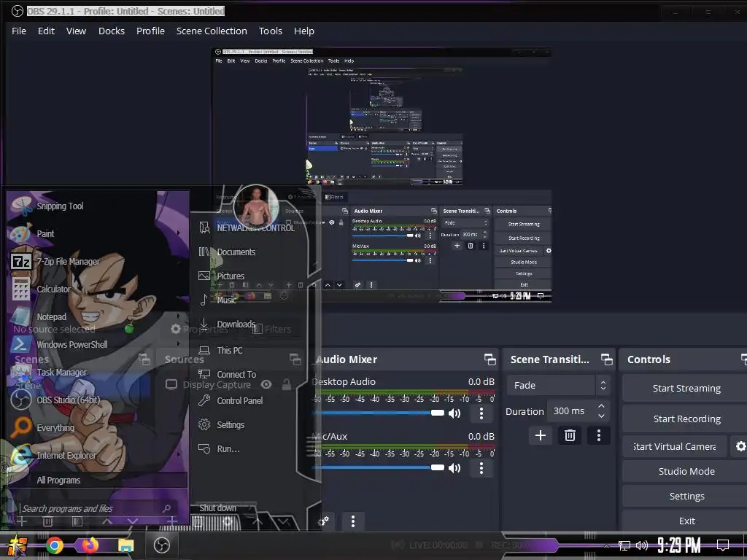This screenshot has width=747, height=560.
Task: Mute Mic/Aux speaker icon
Action: coord(454,468)
